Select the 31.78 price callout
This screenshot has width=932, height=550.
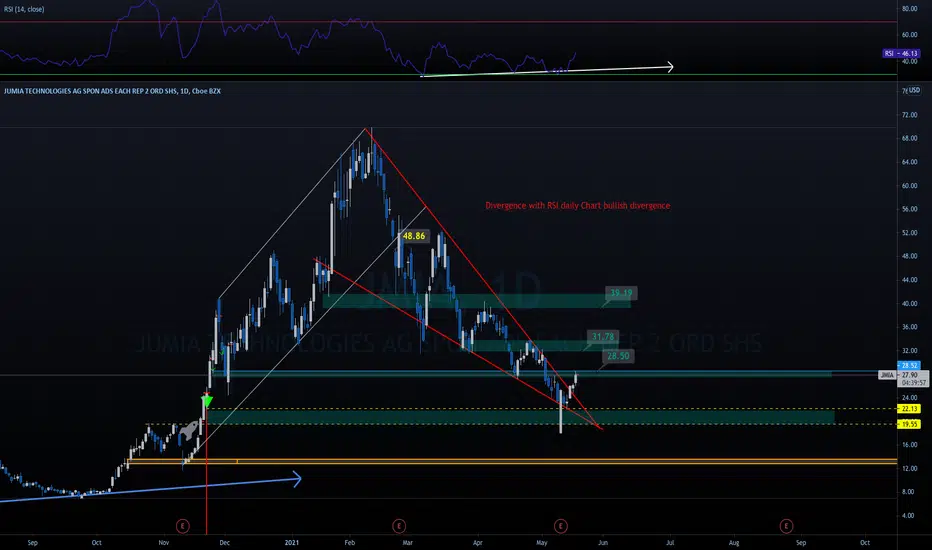pyautogui.click(x=603, y=337)
